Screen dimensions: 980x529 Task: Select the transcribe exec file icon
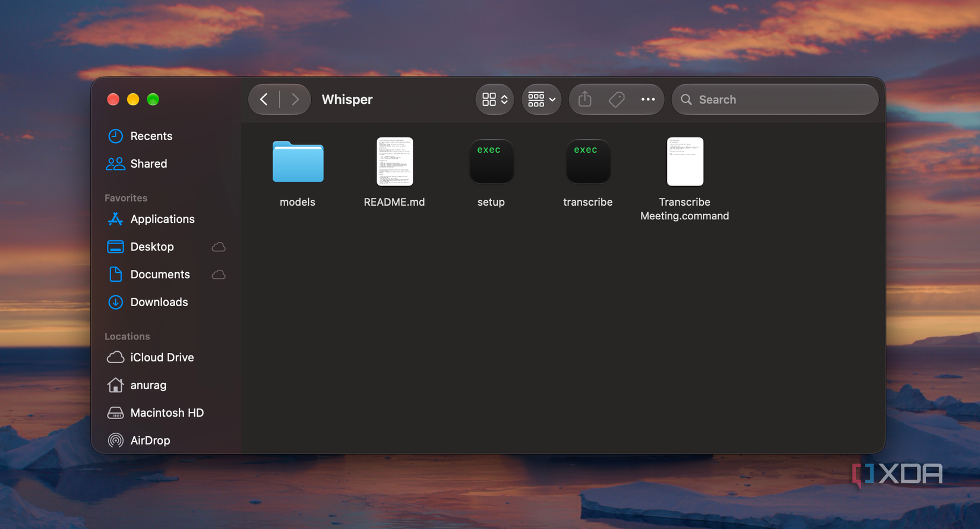point(588,162)
